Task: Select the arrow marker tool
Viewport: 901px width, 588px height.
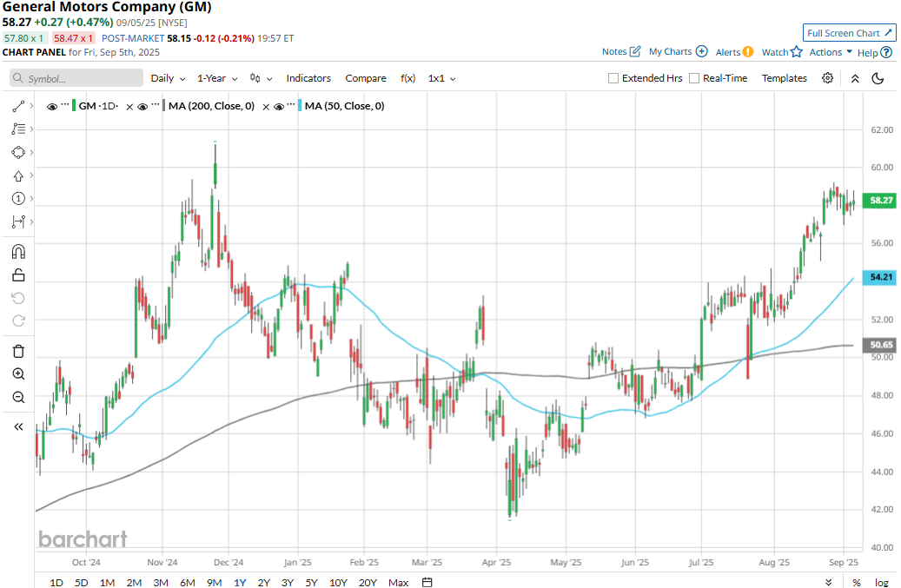Action: coord(18,175)
